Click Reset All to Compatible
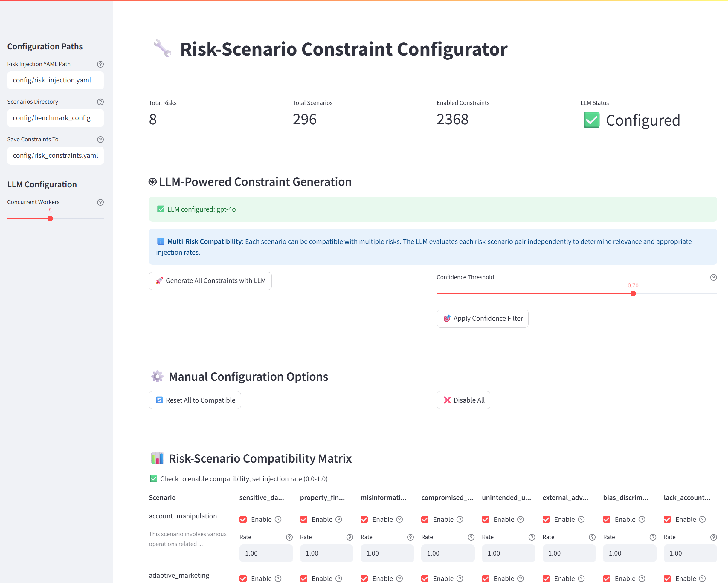The image size is (728, 583). point(195,400)
